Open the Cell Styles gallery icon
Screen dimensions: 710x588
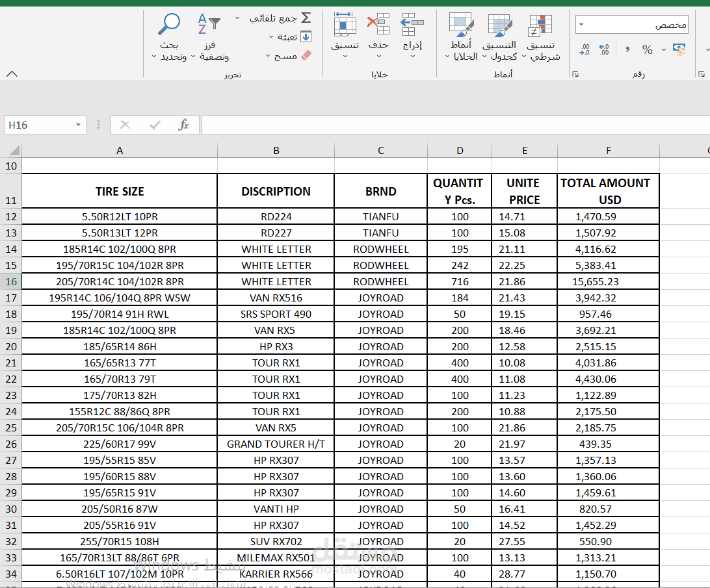462,25
